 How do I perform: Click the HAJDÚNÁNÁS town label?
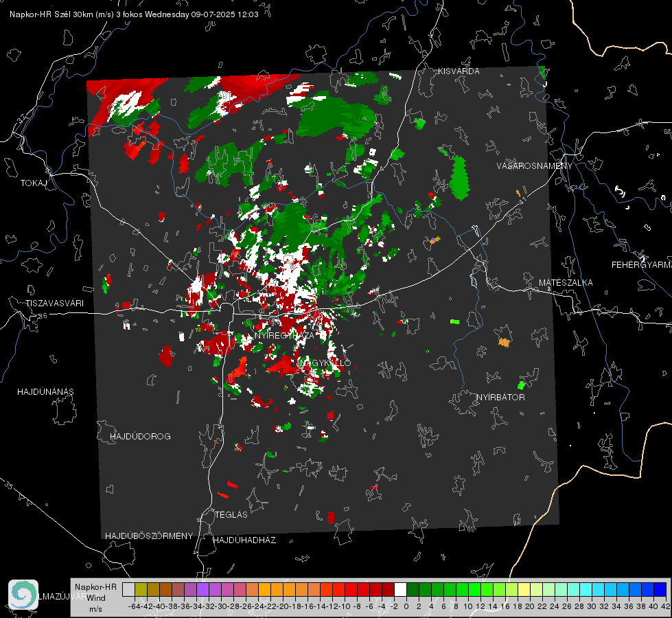coord(45,392)
